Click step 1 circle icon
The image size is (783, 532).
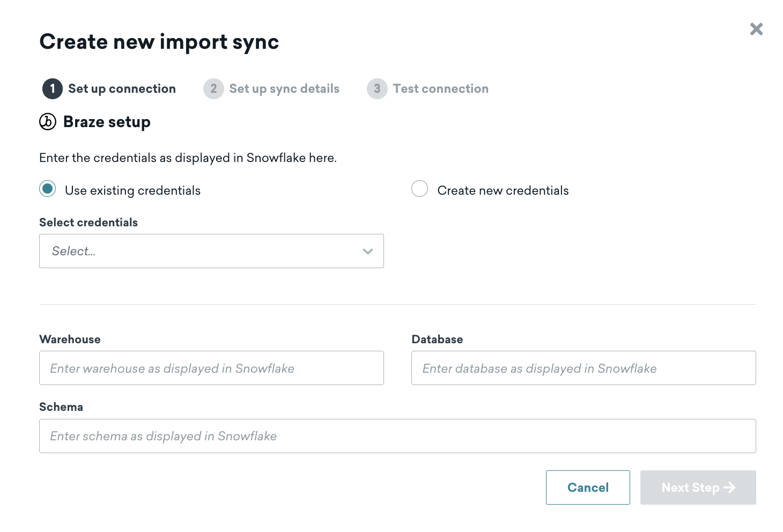[x=53, y=88]
